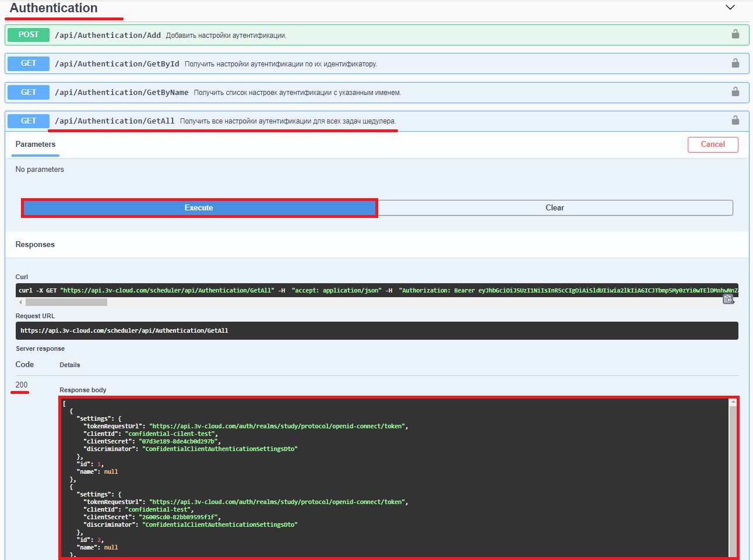753x560 pixels.
Task: Click the up arrow of the response scrollbar
Action: tap(733, 402)
